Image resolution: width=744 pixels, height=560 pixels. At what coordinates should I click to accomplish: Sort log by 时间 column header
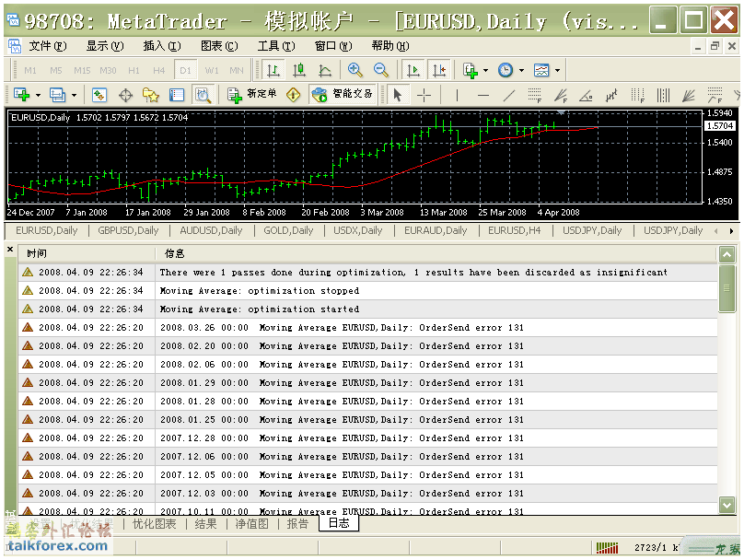pyautogui.click(x=87, y=253)
